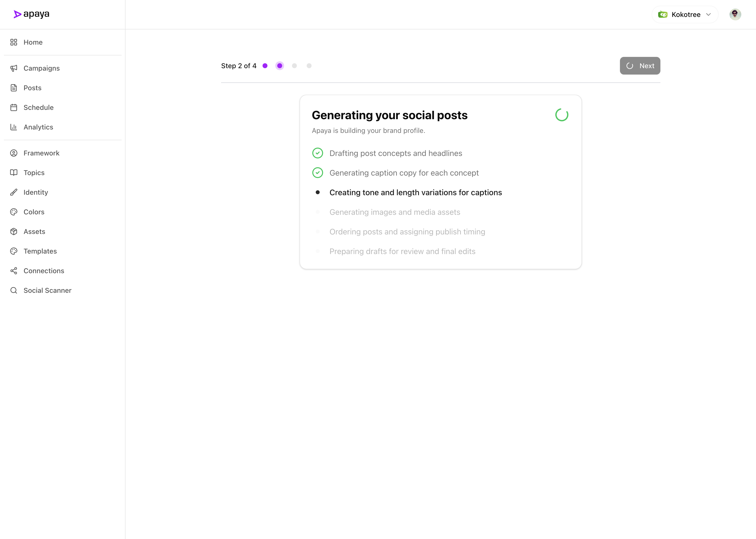The height and width of the screenshot is (539, 756).
Task: Expand the Kokotree workspace dropdown
Action: [685, 15]
